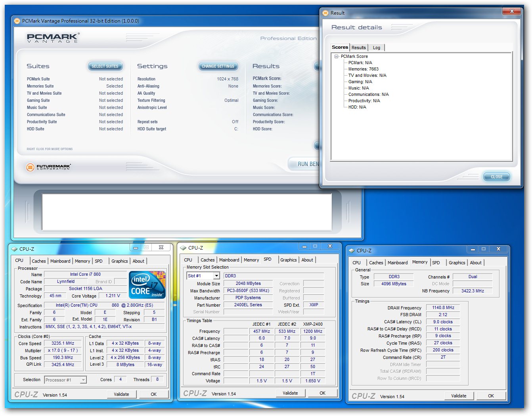
Task: Minimize the CPU-Z Memory window
Action: (x=473, y=249)
